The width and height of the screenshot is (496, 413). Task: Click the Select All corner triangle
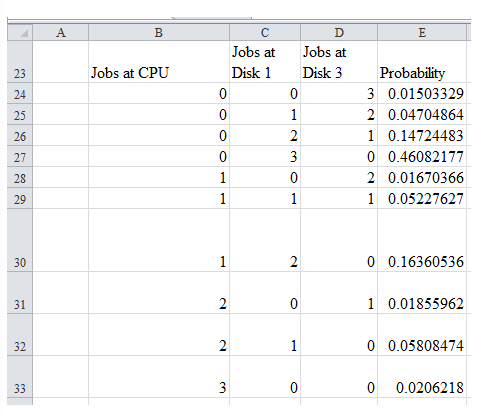[20, 32]
